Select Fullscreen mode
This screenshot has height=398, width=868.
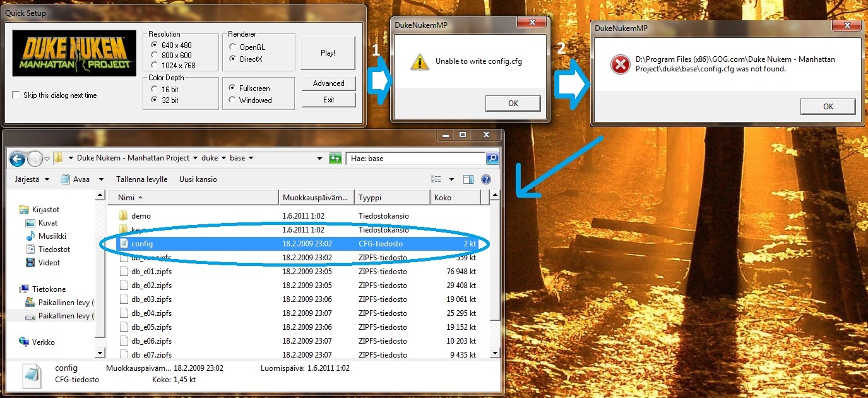click(x=233, y=88)
